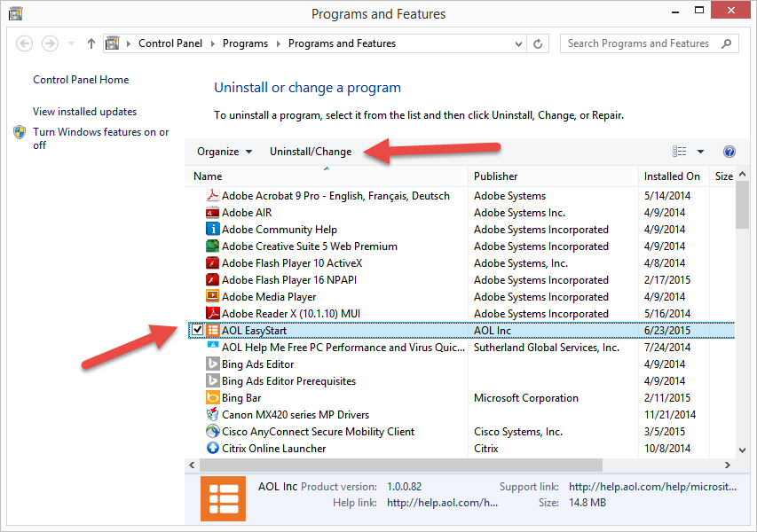The image size is (757, 532).
Task: Click the Adobe Community Help icon
Action: pos(212,229)
